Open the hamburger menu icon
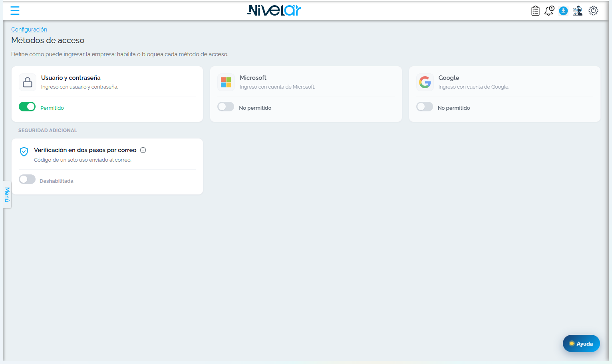The width and height of the screenshot is (612, 364). tap(15, 11)
